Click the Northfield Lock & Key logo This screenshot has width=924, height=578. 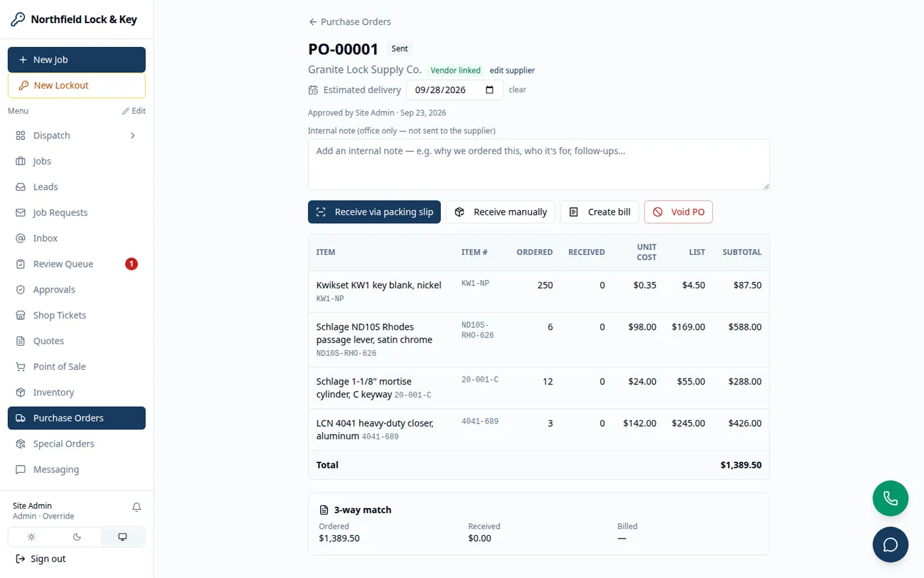pyautogui.click(x=74, y=19)
